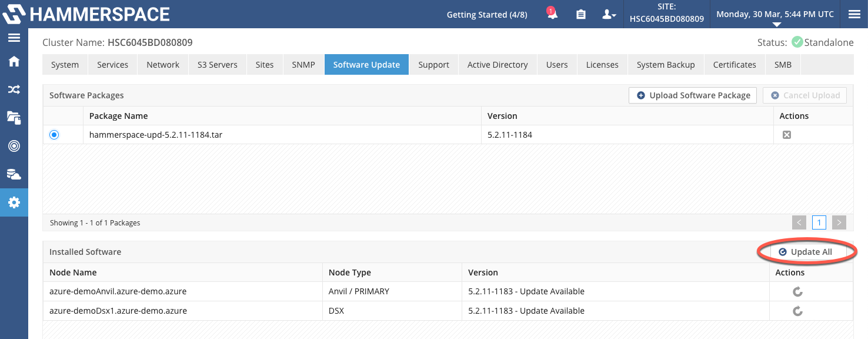
Task: Click the Standalone status indicator
Action: point(823,42)
